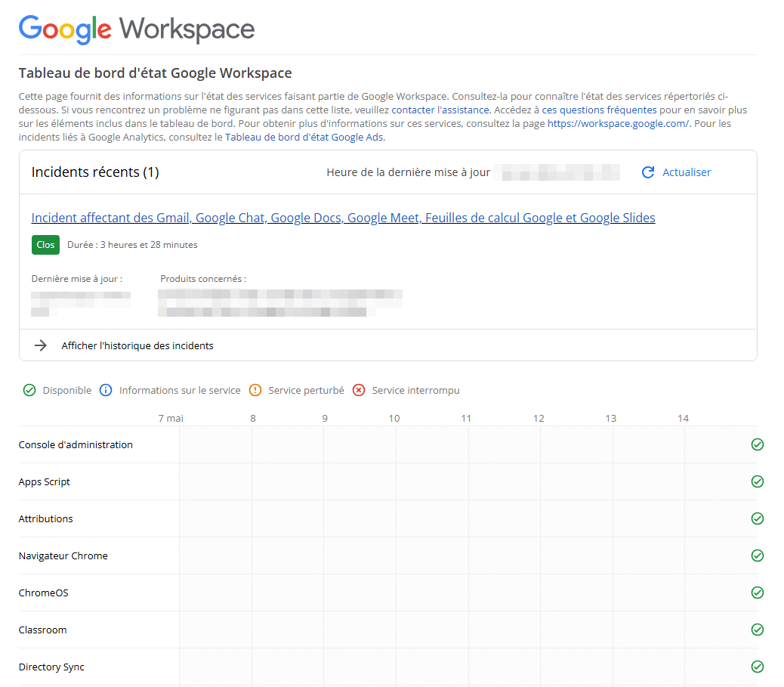Select the Apps Script row label
Viewport: 784px width, 687px height.
pos(44,482)
